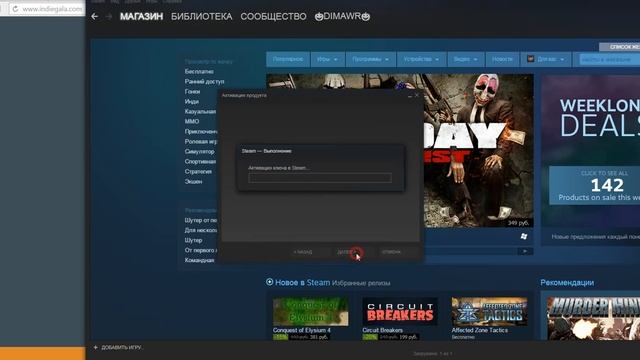Click НАЗАД in the product activation dialog
The height and width of the screenshot is (360, 640).
pos(303,252)
